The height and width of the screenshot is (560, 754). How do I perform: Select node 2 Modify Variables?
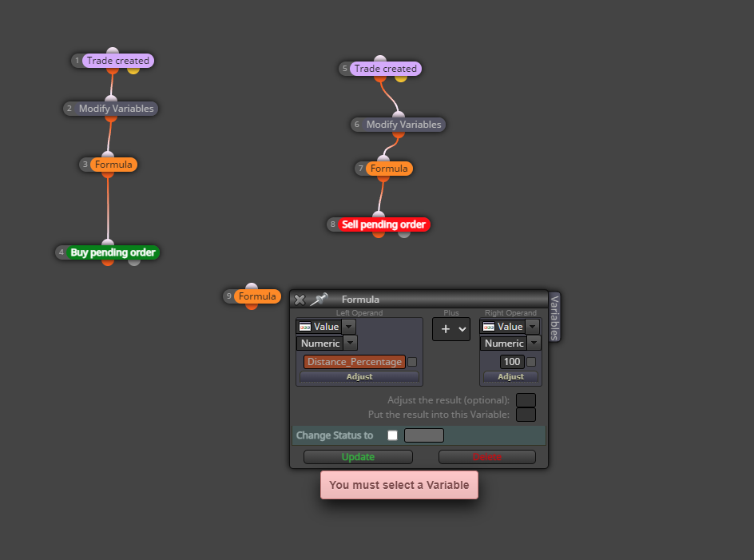116,109
